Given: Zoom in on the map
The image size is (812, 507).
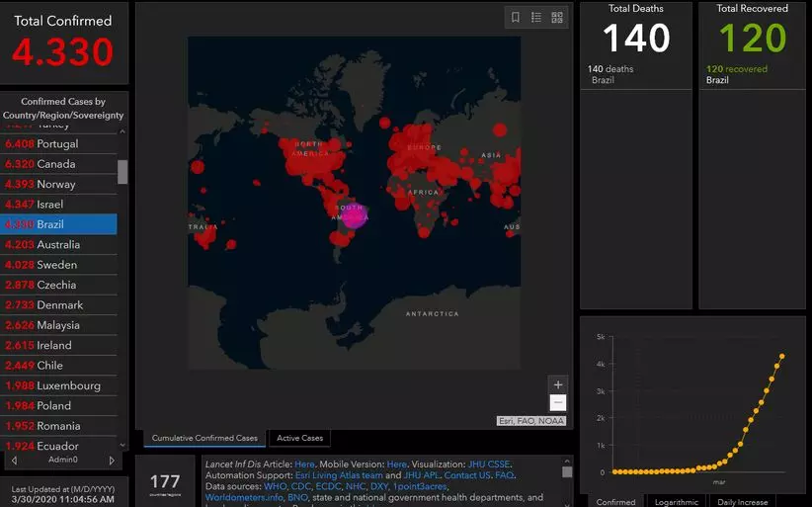Looking at the screenshot, I should click(x=558, y=384).
